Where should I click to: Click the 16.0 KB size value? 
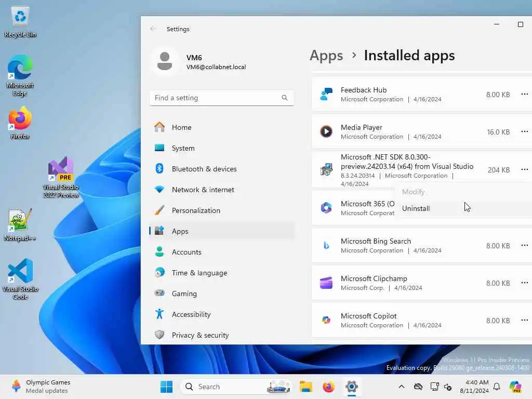click(498, 131)
